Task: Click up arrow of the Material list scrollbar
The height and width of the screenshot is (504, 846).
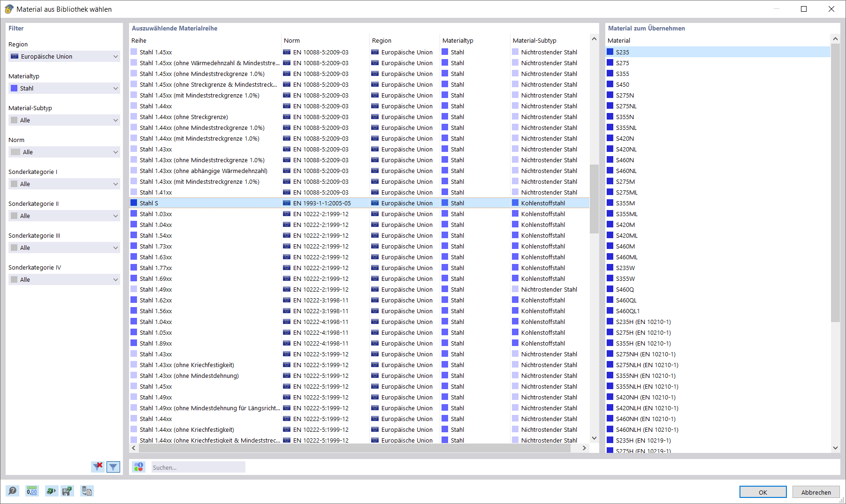Action: 835,39
